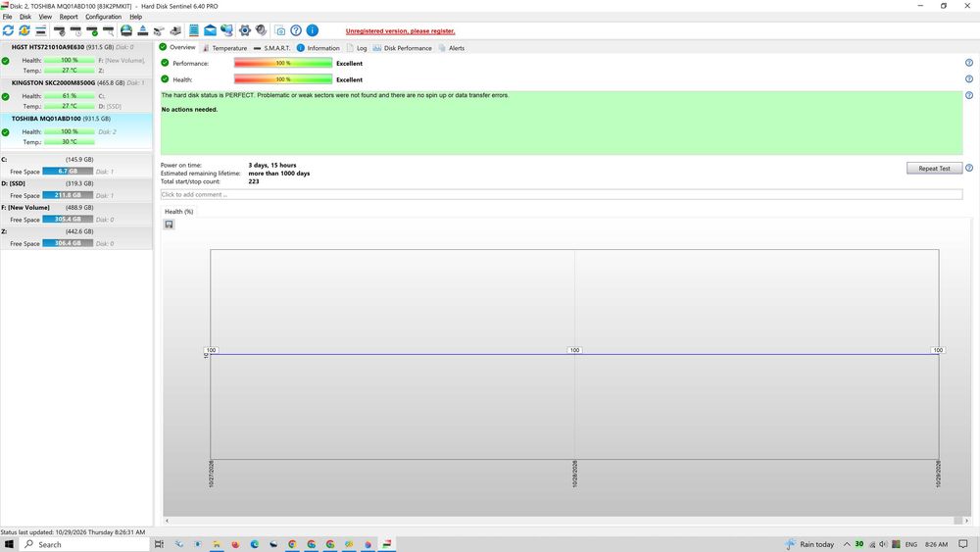Switch to the Log tab
This screenshot has width=980, height=552.
[x=357, y=47]
